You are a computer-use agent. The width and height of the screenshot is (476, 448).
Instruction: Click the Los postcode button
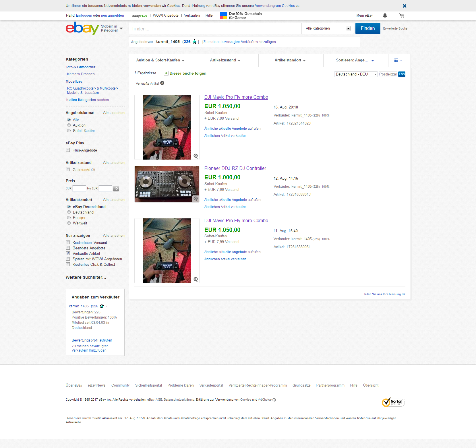402,74
